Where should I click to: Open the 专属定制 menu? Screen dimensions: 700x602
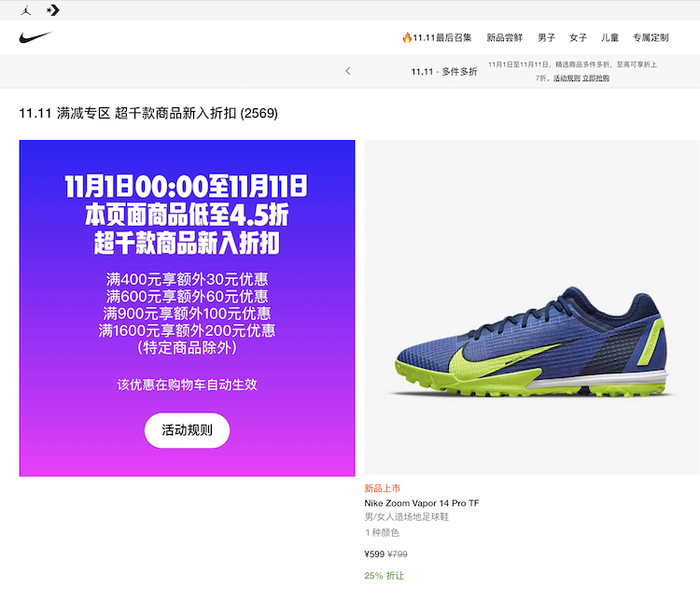point(651,37)
